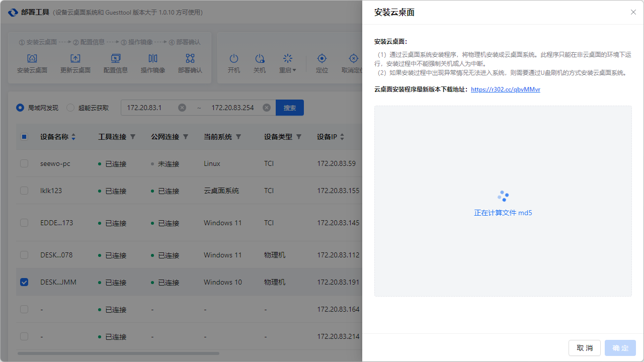The image size is (644, 362).
Task: Click the 更新云桌面 toolbar icon
Action: point(75,59)
